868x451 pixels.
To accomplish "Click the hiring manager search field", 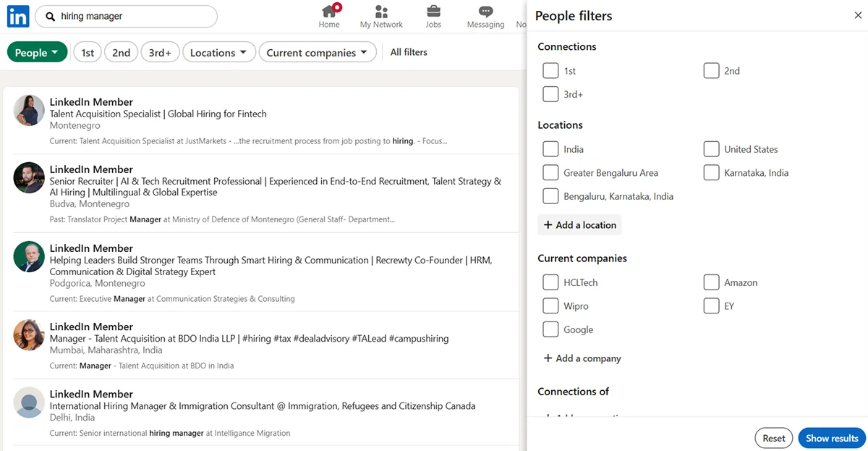I will (x=127, y=15).
